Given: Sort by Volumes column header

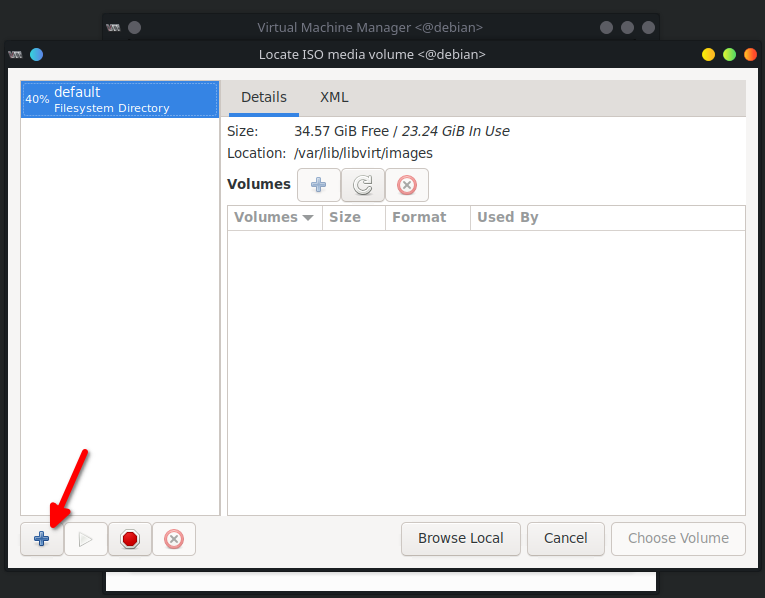Looking at the screenshot, I should [x=274, y=217].
